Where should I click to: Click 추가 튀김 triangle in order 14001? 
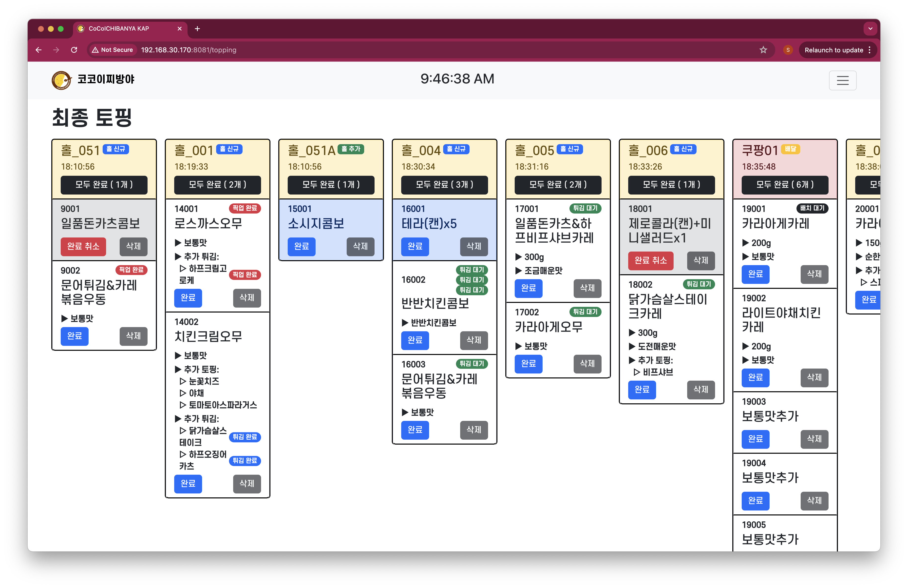coord(178,256)
